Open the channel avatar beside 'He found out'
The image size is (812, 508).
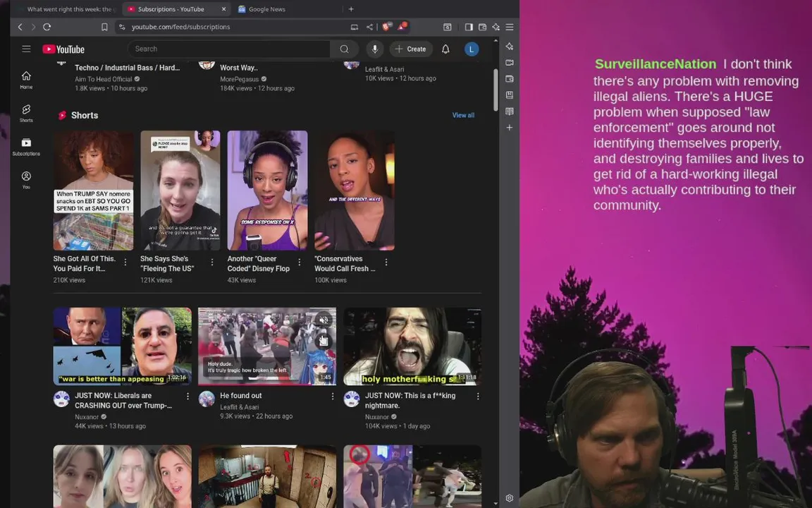pos(207,399)
